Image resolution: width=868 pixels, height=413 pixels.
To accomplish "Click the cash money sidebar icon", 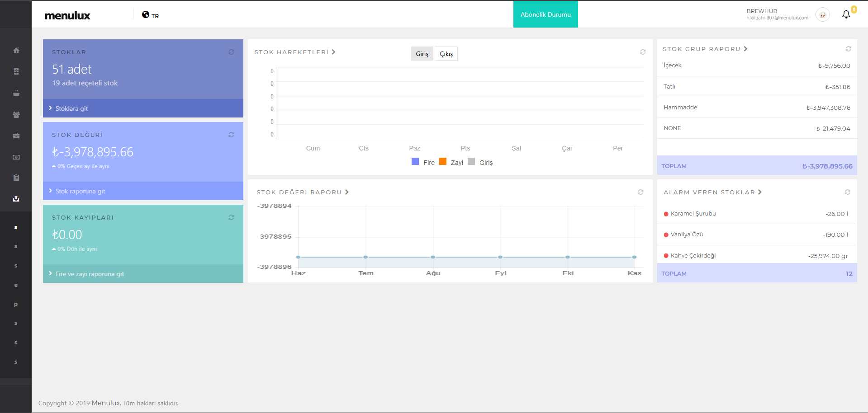I will [16, 157].
